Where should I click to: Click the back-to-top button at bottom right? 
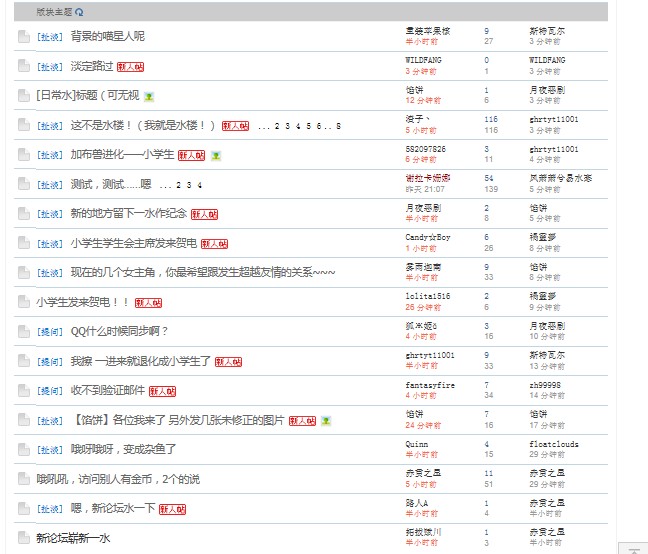coord(633,549)
